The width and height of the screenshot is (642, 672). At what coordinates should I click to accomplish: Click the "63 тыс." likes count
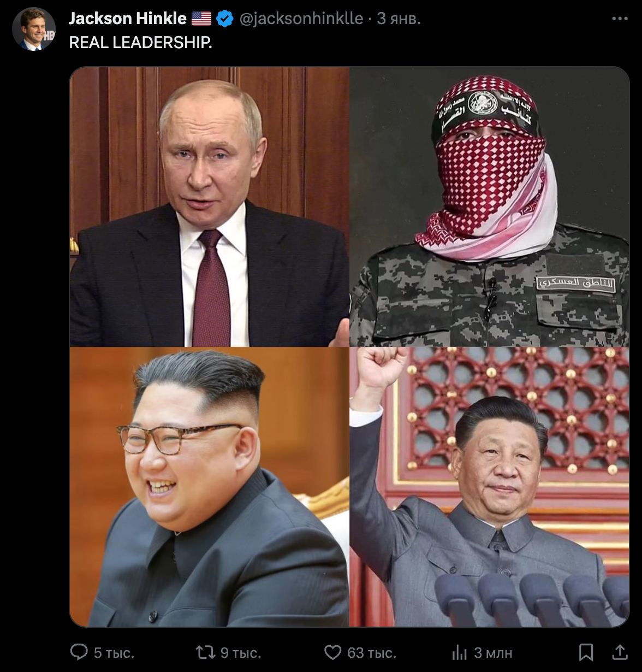pyautogui.click(x=371, y=652)
